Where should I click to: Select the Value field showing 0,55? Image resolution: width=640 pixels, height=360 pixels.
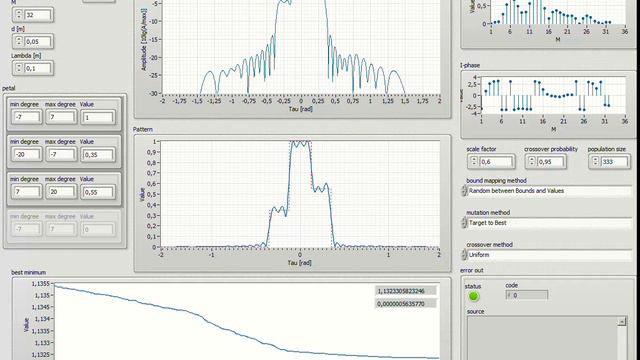tap(98, 192)
